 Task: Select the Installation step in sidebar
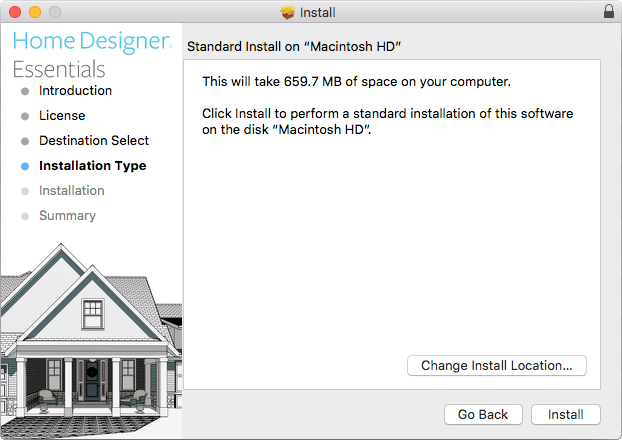(71, 191)
